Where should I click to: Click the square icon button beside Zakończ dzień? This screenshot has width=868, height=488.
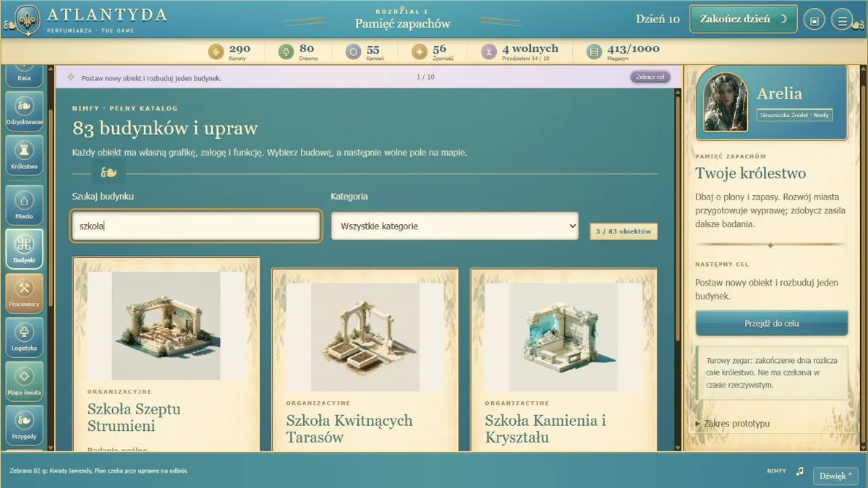tap(814, 20)
